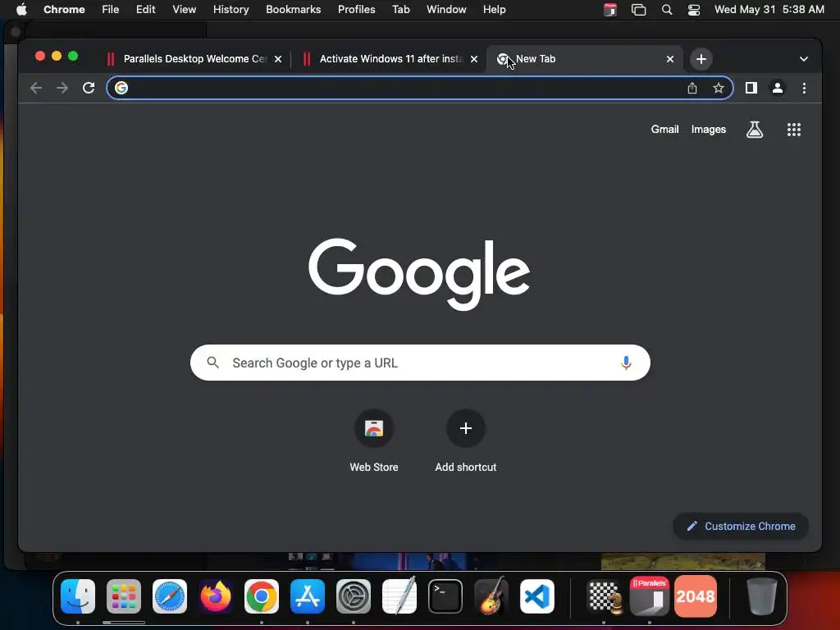Open App Store from the Dock
The width and height of the screenshot is (840, 630).
tap(308, 596)
